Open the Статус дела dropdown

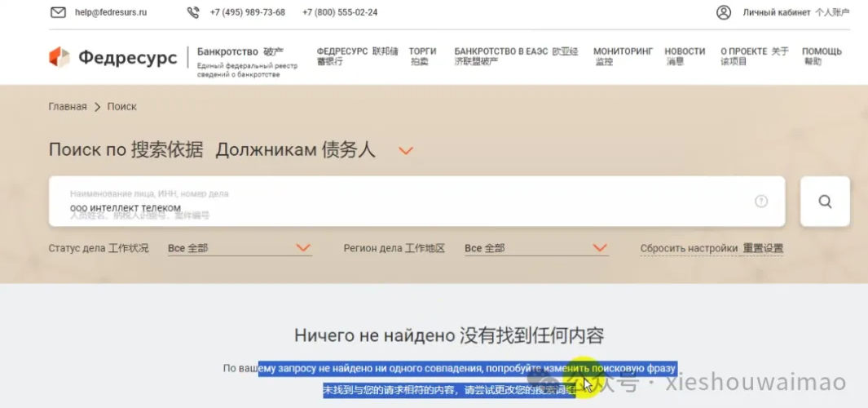tap(240, 248)
